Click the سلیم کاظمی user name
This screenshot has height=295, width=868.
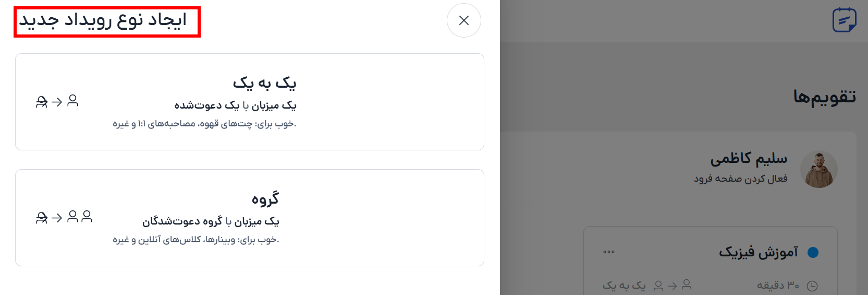click(x=748, y=158)
